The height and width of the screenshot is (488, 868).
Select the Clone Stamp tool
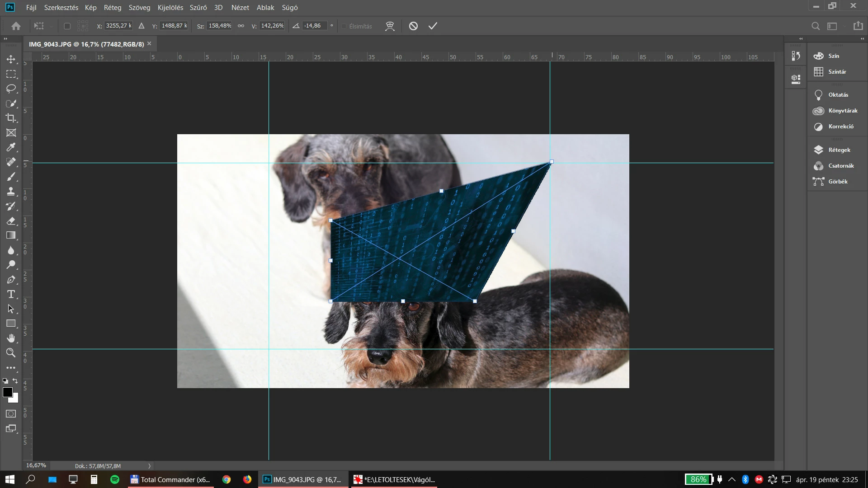pos(11,191)
